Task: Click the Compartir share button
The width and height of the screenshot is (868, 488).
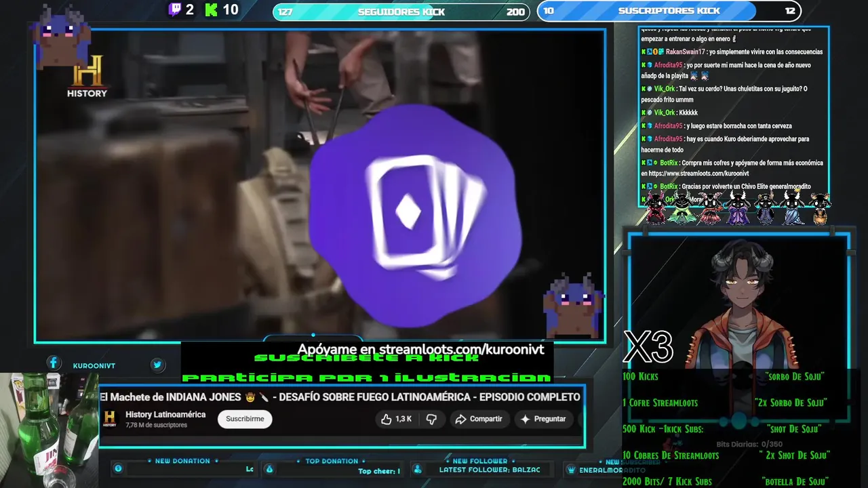Action: pyautogui.click(x=479, y=419)
